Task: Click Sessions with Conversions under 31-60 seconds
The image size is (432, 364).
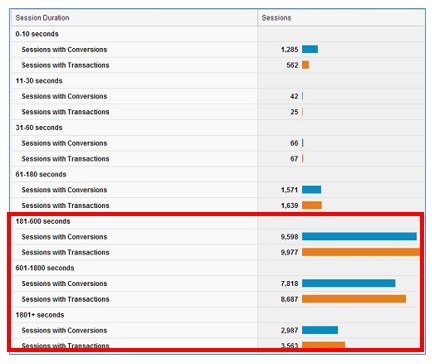Action: click(64, 143)
